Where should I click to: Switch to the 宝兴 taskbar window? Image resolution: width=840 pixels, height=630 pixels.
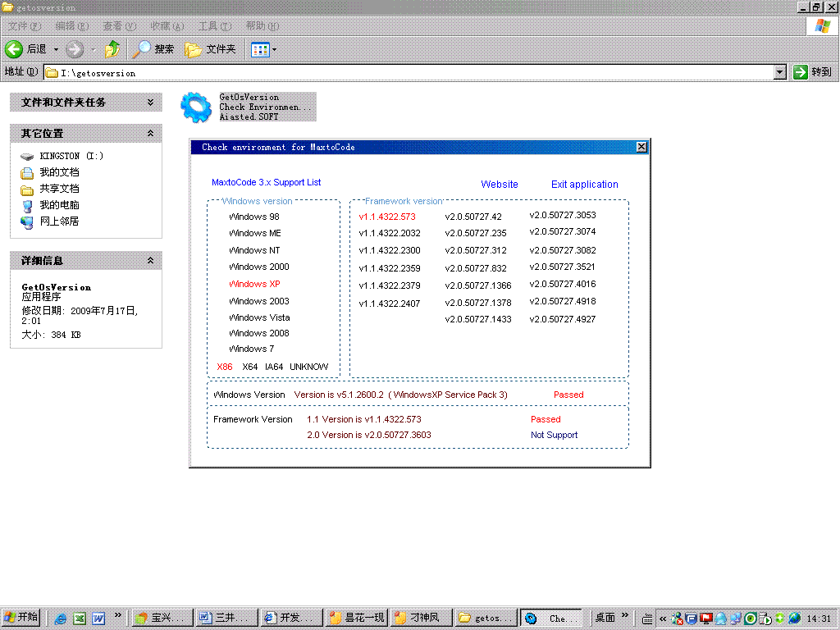[x=161, y=618]
